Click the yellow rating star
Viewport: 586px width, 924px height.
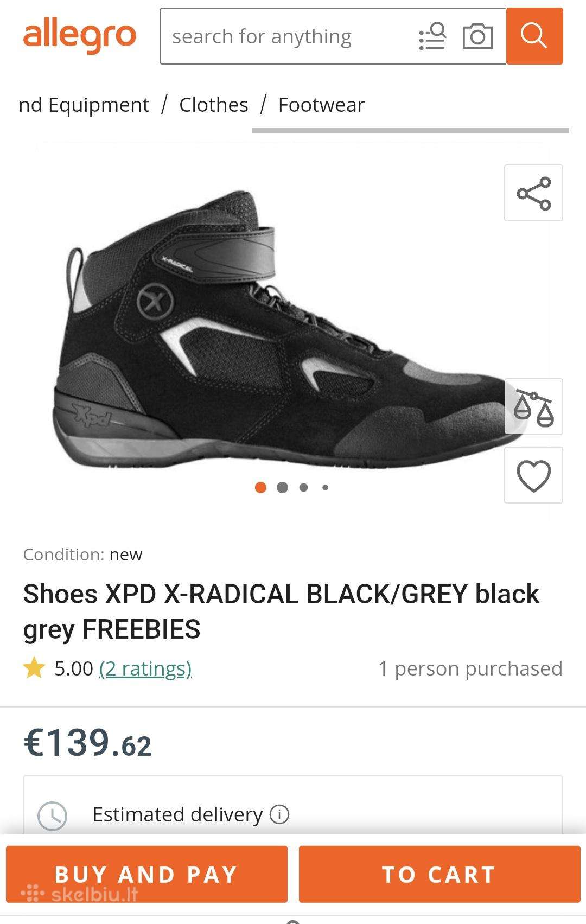(34, 668)
